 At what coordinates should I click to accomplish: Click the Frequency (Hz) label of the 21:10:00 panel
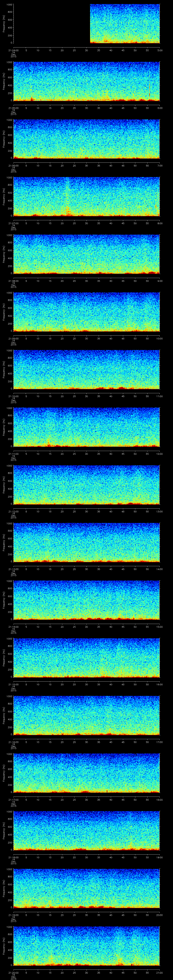coord(4,370)
